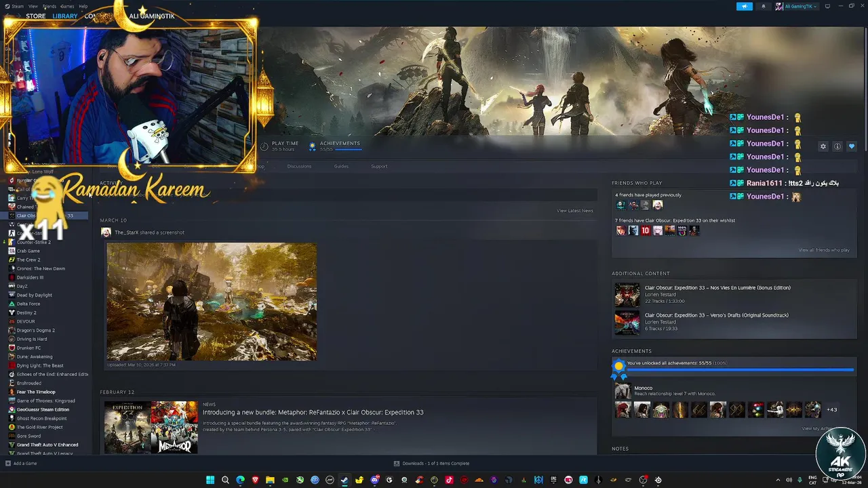The image size is (868, 488).
Task: Open the Guides tab
Action: (341, 166)
